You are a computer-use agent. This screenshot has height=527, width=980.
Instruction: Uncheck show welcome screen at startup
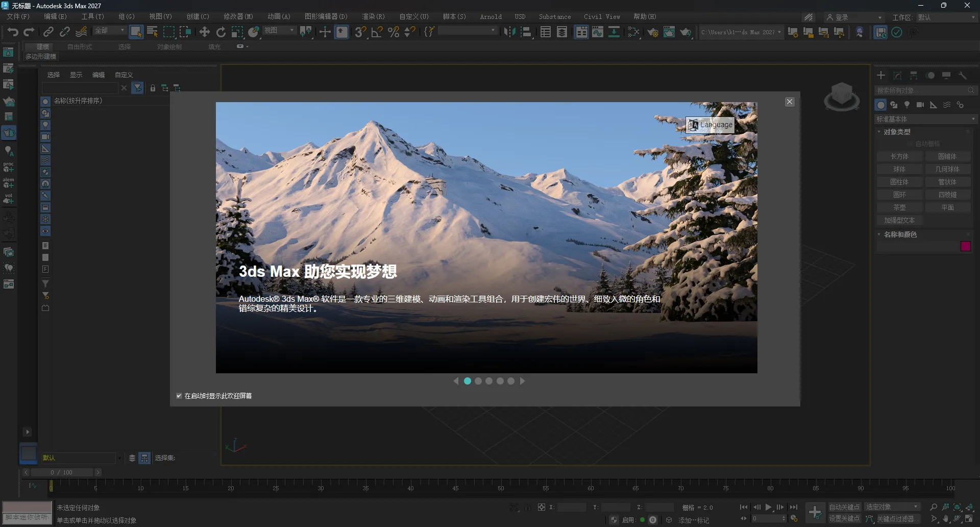(x=179, y=396)
